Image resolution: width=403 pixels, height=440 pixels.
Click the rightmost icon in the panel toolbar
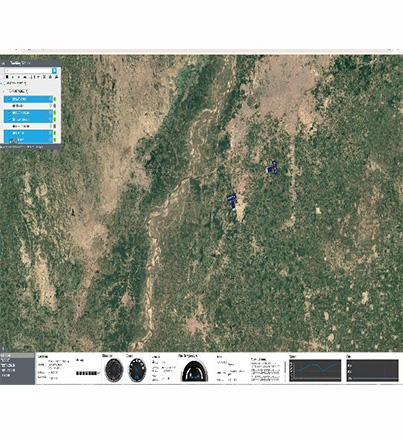click(56, 77)
